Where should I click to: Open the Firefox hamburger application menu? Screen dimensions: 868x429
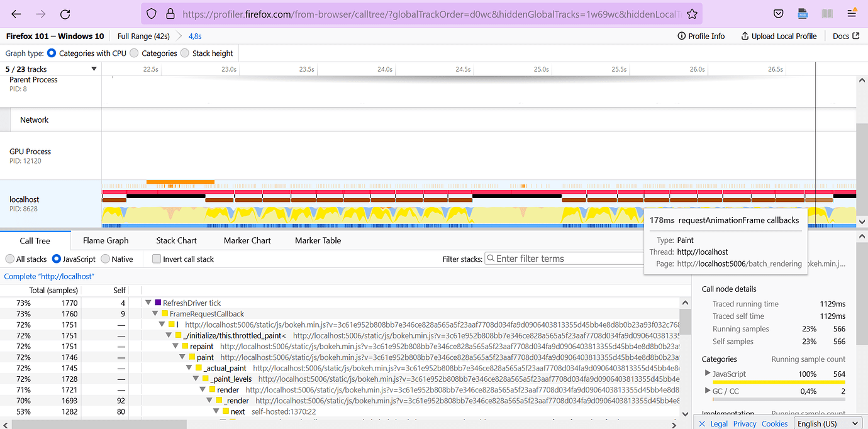click(852, 14)
